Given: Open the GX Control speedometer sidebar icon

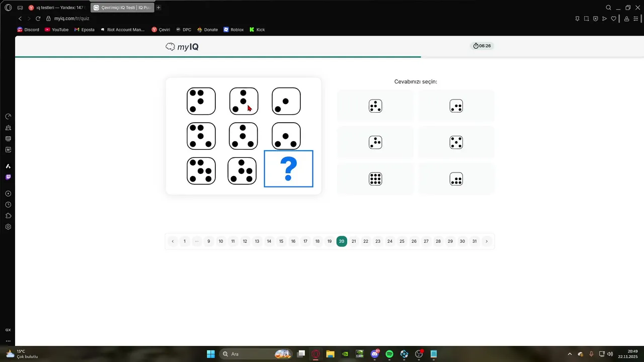Looking at the screenshot, I should click(8, 116).
